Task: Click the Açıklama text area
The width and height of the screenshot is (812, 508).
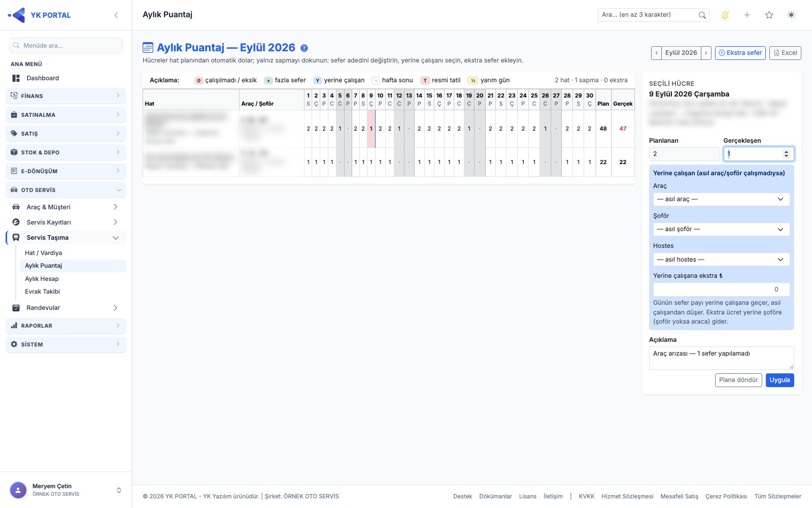Action: point(721,358)
